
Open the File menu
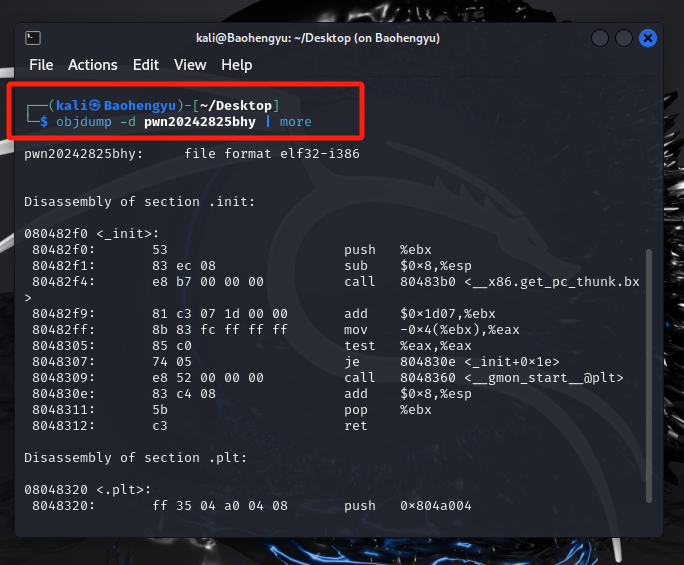41,65
